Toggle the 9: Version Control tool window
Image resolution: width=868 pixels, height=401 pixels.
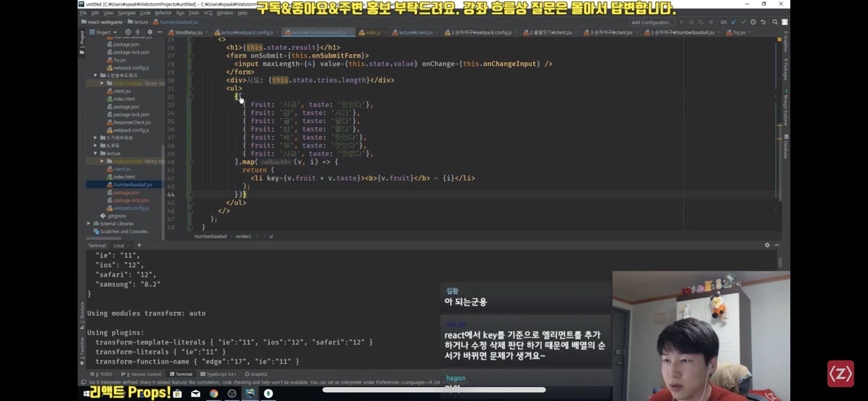point(141,374)
